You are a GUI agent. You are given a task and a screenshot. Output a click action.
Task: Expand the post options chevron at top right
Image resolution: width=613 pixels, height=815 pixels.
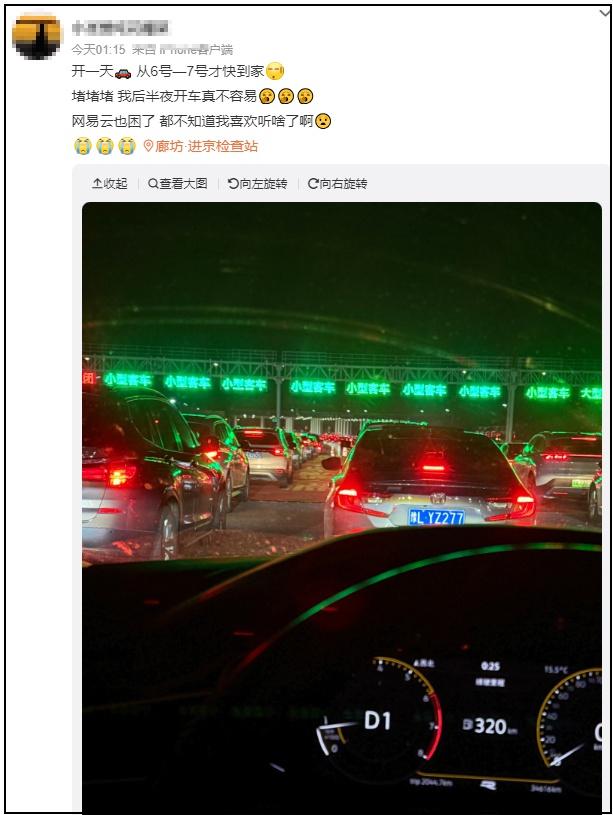(x=605, y=14)
